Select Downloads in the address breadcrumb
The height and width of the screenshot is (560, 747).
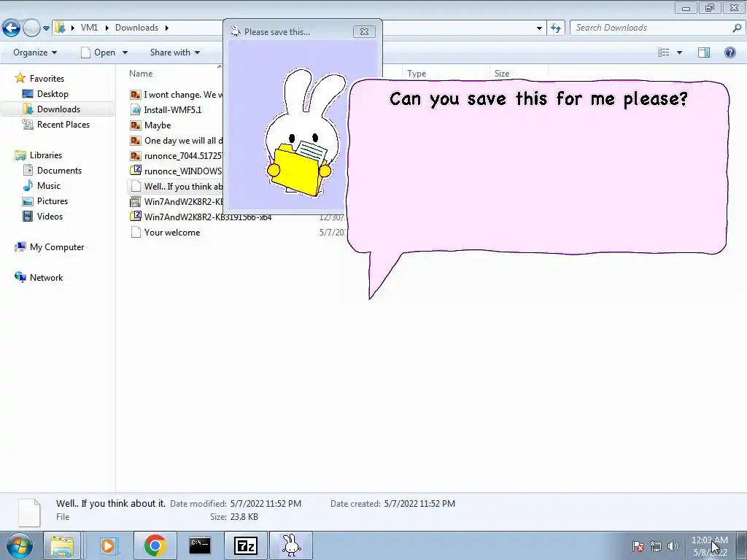coord(136,28)
